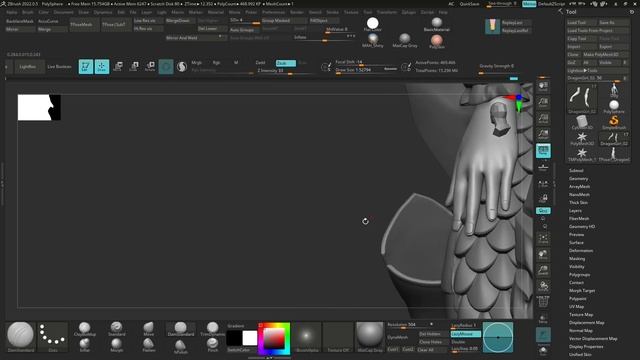640x360 pixels.
Task: Pick a hue in the color picker square
Action: [274, 338]
